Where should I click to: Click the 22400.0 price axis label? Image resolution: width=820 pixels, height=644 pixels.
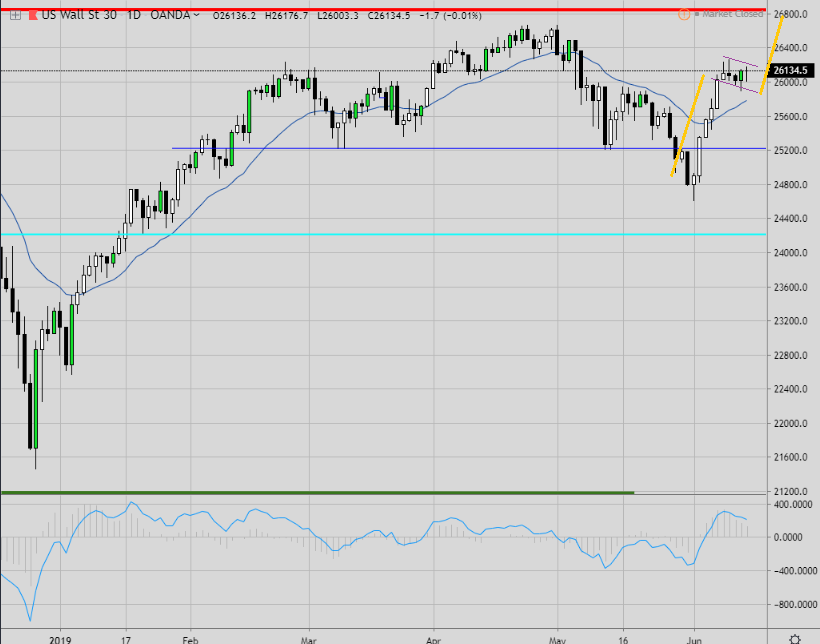[793, 389]
